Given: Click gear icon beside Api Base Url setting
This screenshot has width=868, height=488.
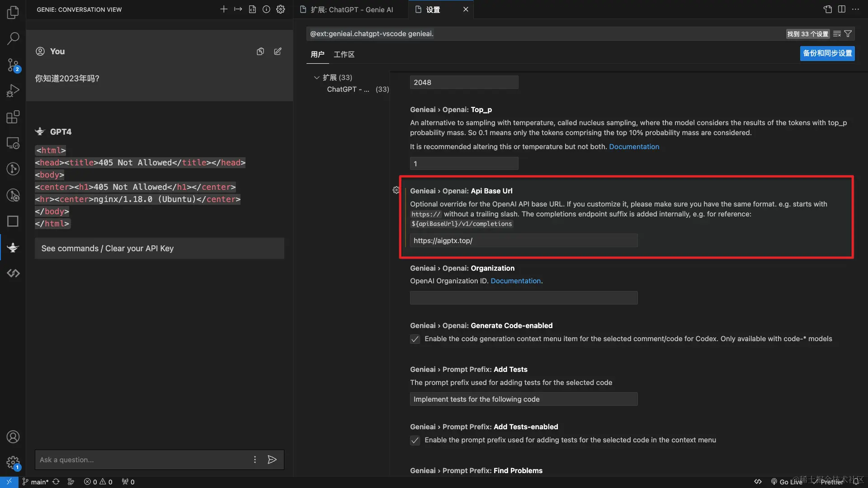Looking at the screenshot, I should click(396, 190).
